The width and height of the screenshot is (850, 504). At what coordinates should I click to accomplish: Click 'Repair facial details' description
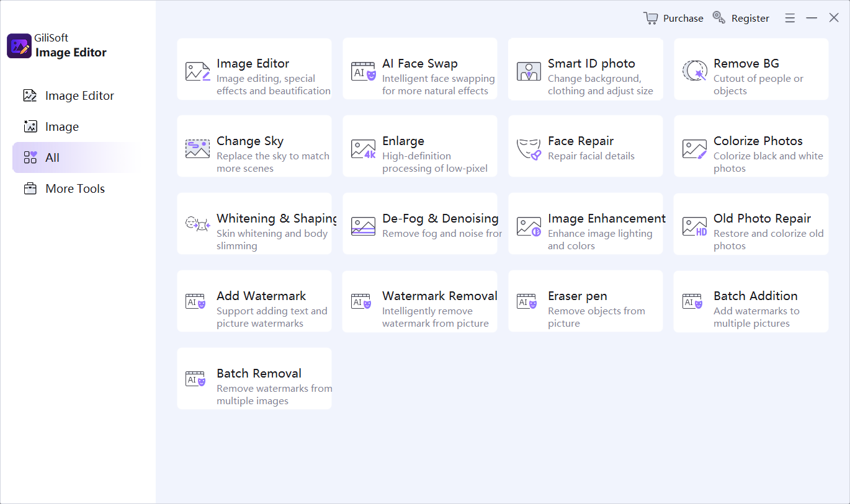tap(591, 156)
